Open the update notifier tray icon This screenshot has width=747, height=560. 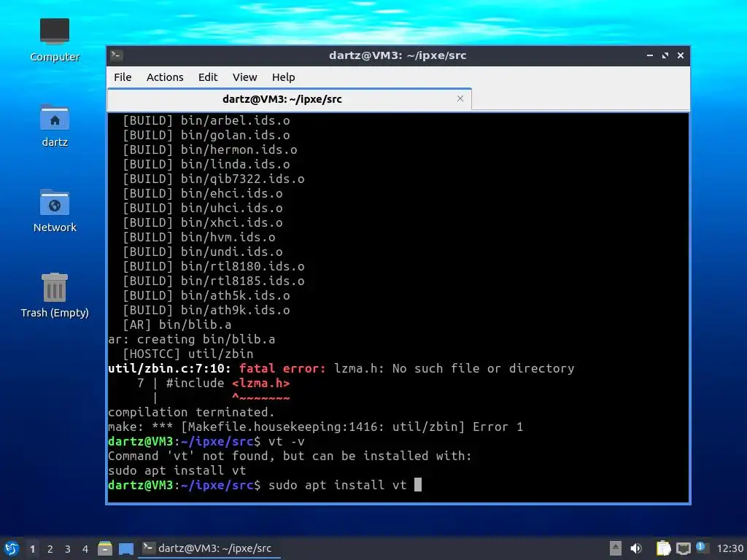point(702,548)
